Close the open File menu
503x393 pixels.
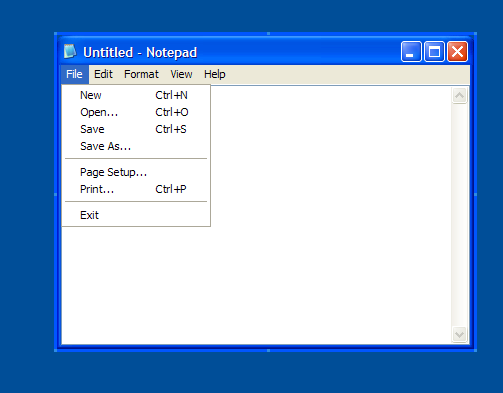point(74,74)
